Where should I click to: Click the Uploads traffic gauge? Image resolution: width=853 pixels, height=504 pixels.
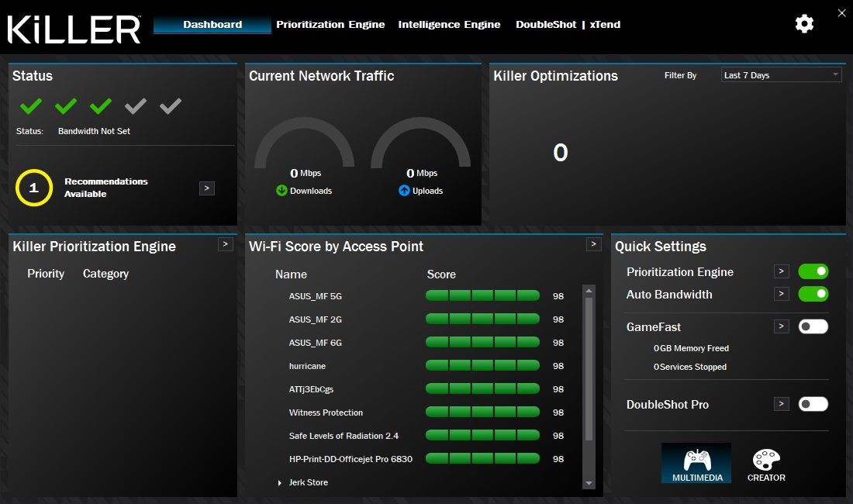420,143
